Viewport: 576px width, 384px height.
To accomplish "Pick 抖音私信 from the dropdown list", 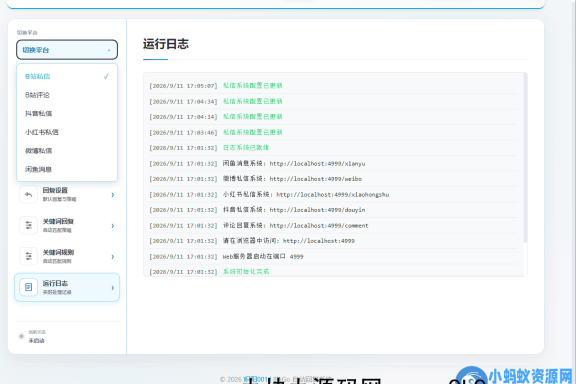I will click(67, 114).
